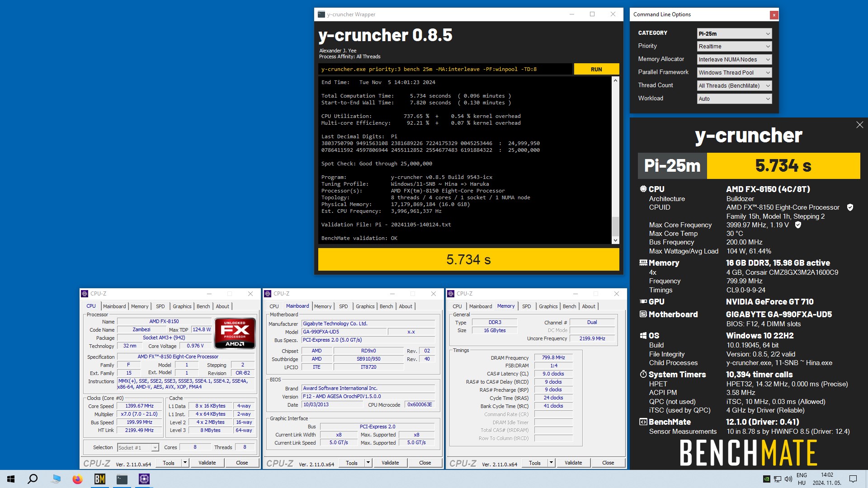Screen dimensions: 868x488
Task: Click the Memory section icon in BenchMate panel
Action: [x=643, y=263]
